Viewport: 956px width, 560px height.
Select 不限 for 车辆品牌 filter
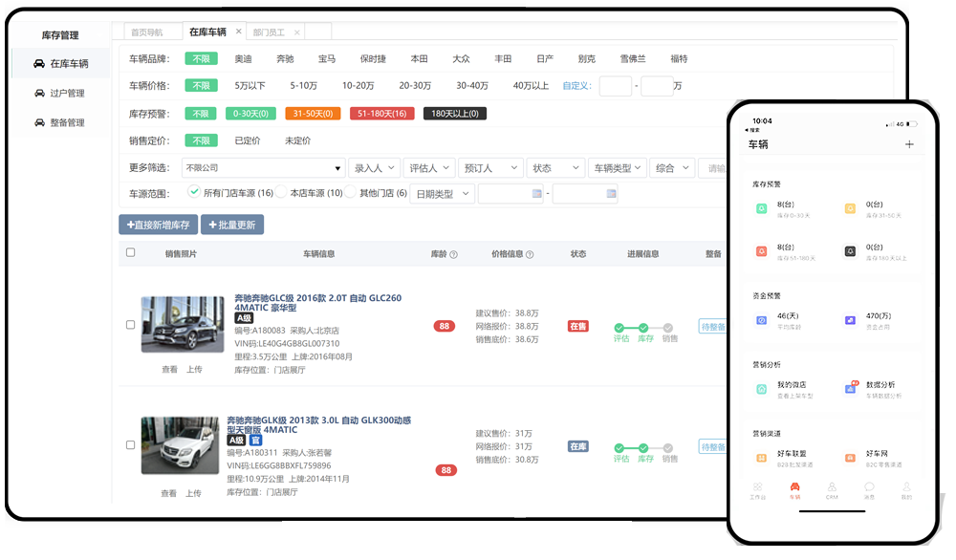click(x=201, y=58)
